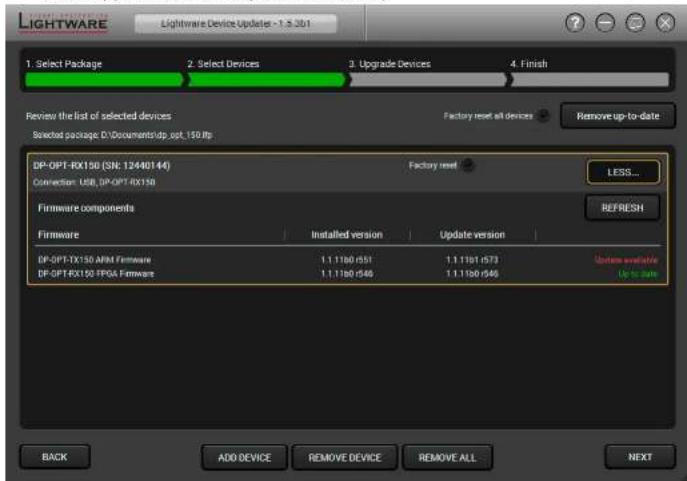Click the Firmware column header
This screenshot has width=687, height=481.
58,235
